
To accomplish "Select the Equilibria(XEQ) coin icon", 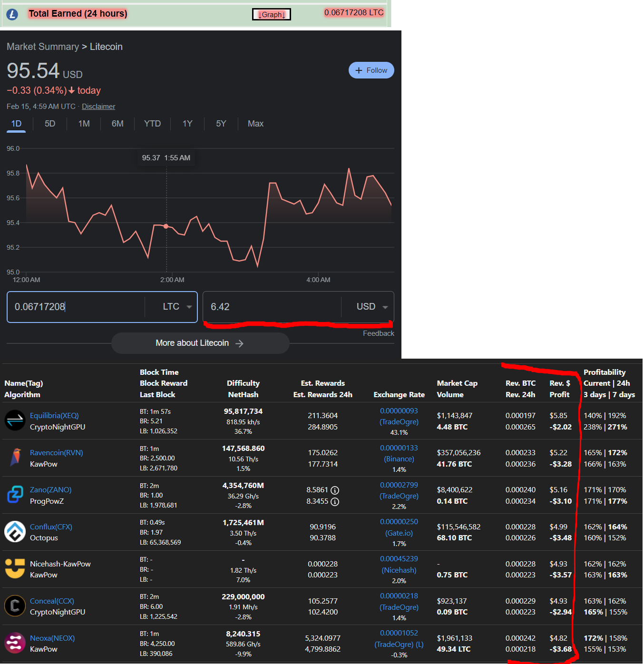I will pos(15,420).
